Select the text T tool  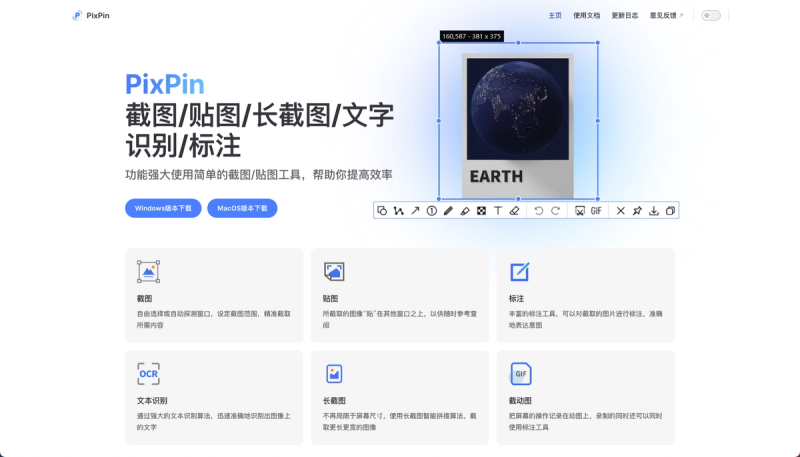pyautogui.click(x=498, y=211)
